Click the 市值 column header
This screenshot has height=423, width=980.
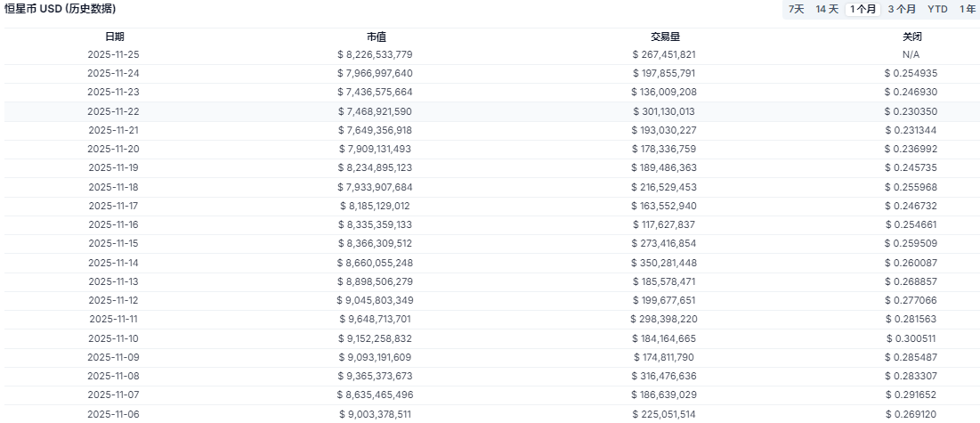tap(376, 37)
